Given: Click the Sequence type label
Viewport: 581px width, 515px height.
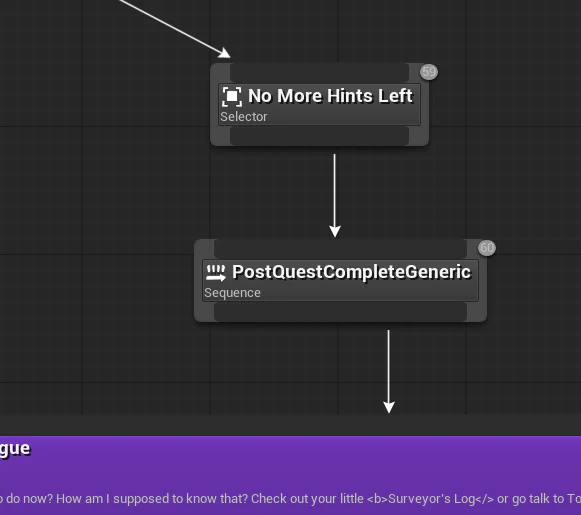Looking at the screenshot, I should (232, 293).
